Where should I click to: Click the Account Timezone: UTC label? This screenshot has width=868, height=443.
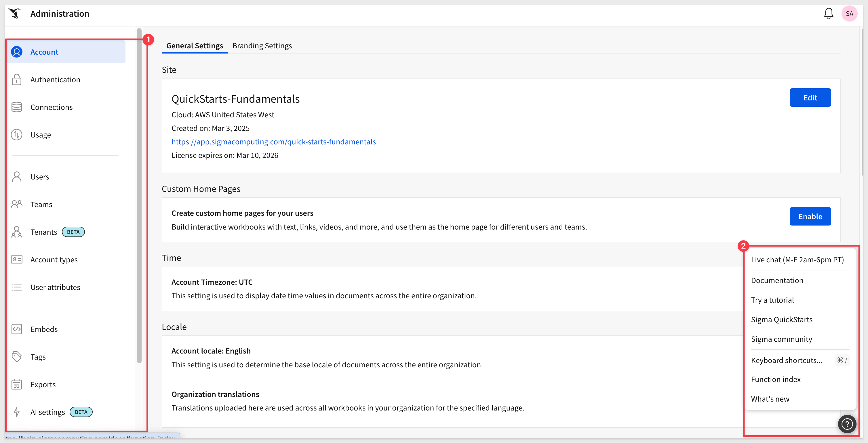(212, 282)
